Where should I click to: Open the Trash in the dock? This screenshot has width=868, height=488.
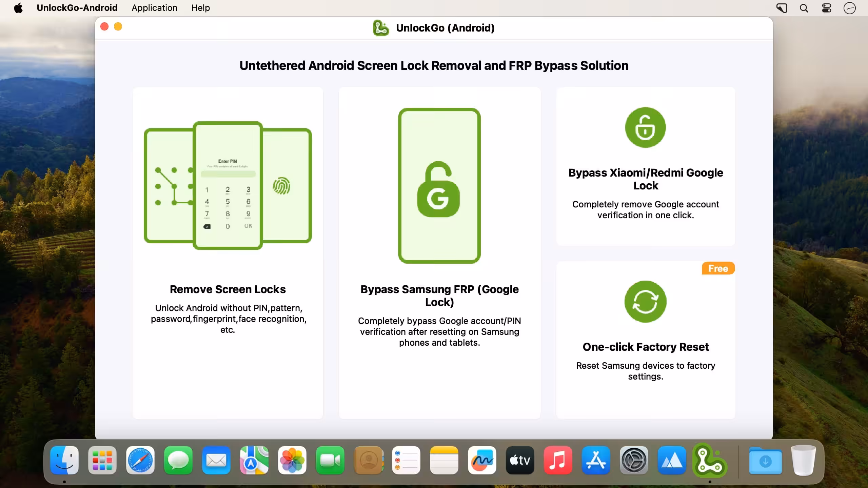(803, 460)
